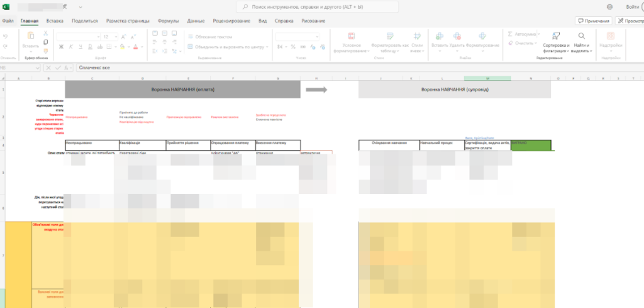Click the Format Painter brush icon
Viewport: 644px width, 308px height.
45,51
